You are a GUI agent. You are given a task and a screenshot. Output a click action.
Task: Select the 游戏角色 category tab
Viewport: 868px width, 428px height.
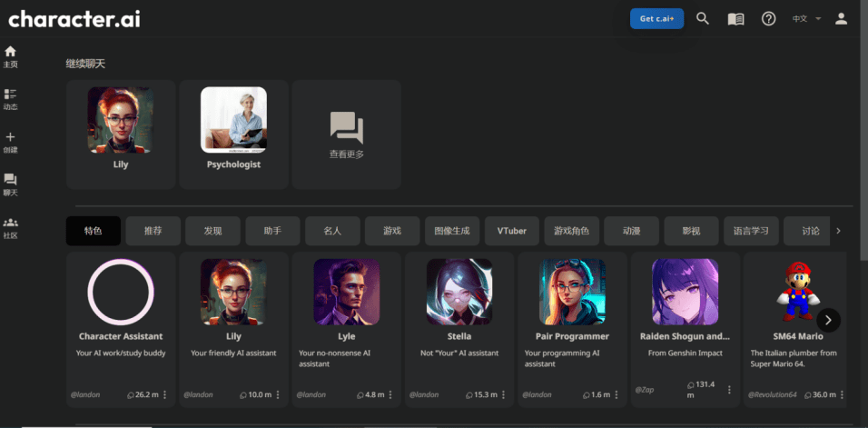tap(572, 231)
